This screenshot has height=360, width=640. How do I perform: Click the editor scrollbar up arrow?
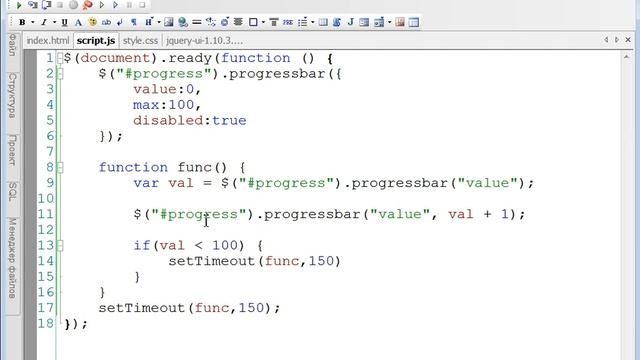click(627, 57)
